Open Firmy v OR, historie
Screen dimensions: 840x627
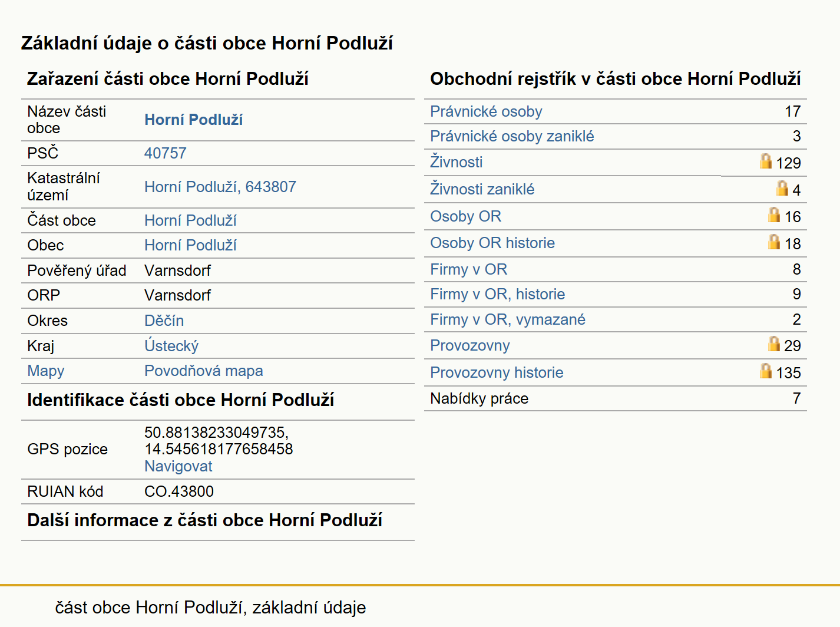pyautogui.click(x=497, y=294)
